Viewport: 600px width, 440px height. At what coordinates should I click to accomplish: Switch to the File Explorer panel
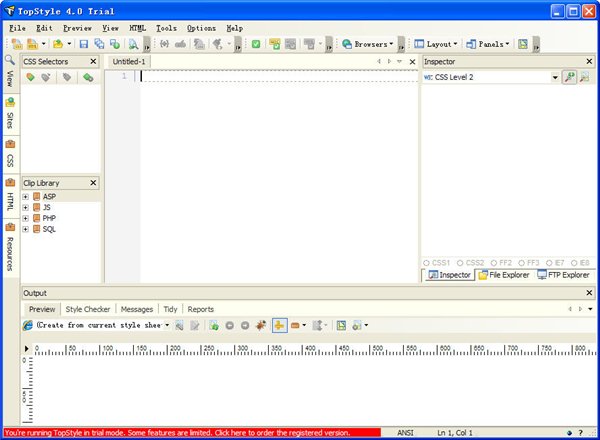tap(504, 275)
